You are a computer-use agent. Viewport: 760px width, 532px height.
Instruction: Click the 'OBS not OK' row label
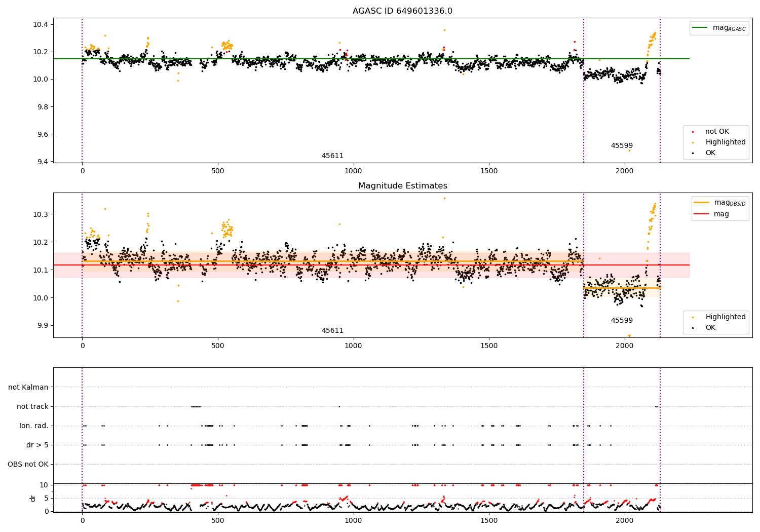[x=28, y=465]
